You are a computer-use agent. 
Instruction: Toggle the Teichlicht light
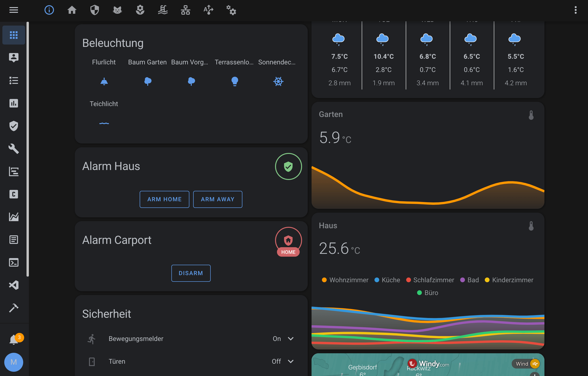(x=104, y=123)
